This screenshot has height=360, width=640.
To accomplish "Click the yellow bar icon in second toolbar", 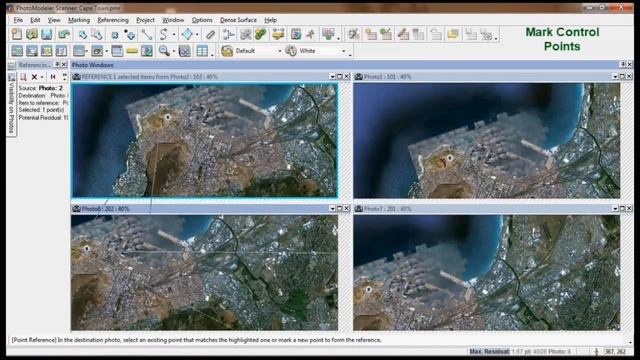I will click(x=132, y=51).
